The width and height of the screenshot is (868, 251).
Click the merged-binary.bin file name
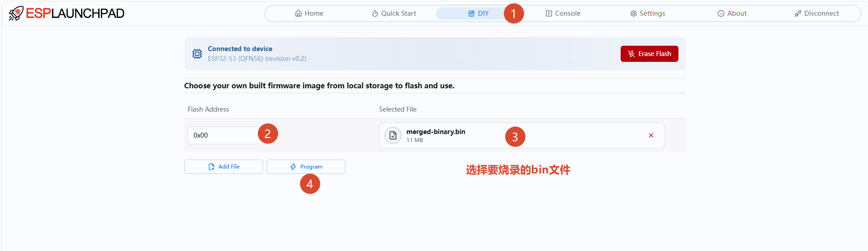(x=436, y=132)
